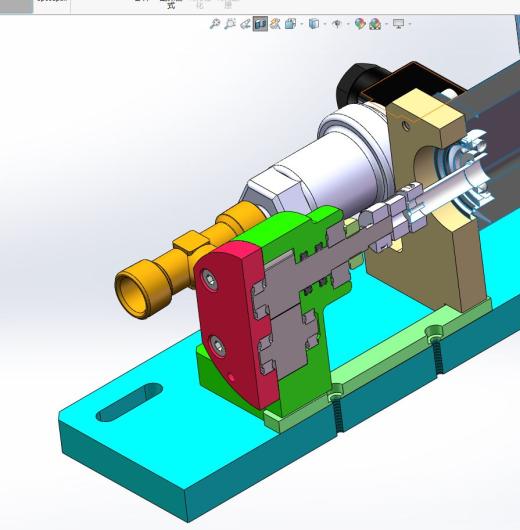Click the Display Style icon
This screenshot has width=520, height=530.
[314, 24]
